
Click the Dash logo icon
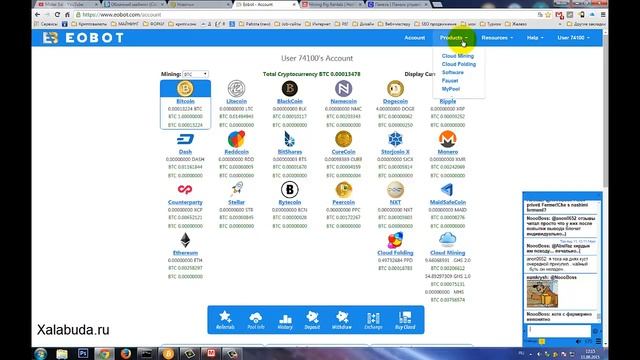pyautogui.click(x=185, y=139)
